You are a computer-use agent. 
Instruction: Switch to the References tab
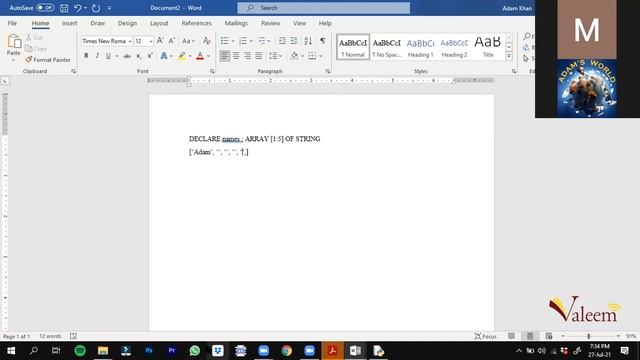click(196, 23)
